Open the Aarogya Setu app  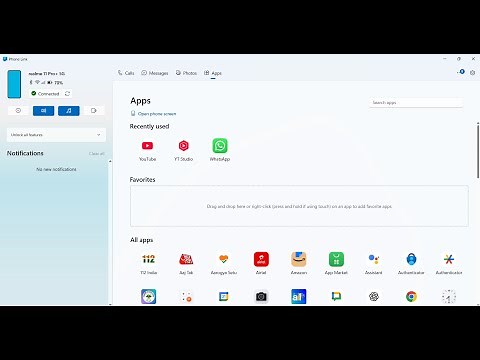[x=224, y=259]
